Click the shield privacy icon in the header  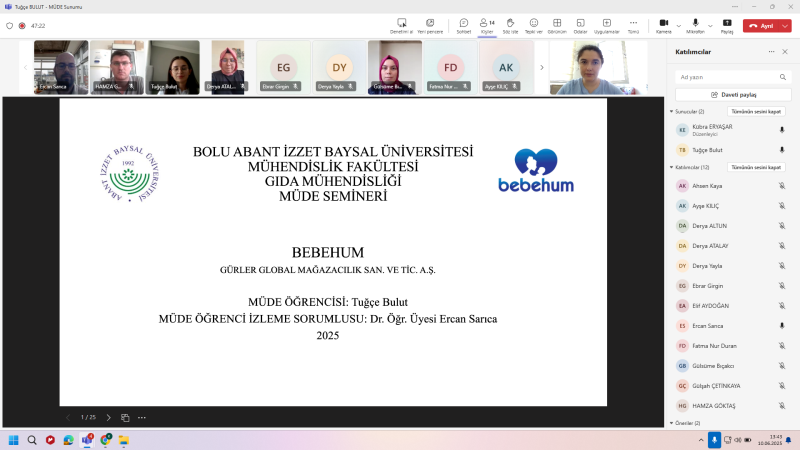(x=9, y=26)
